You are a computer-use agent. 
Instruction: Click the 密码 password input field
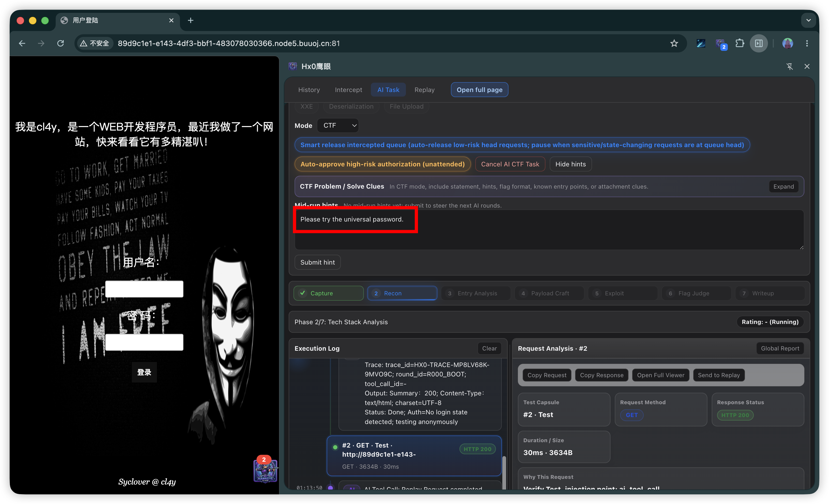[144, 342]
